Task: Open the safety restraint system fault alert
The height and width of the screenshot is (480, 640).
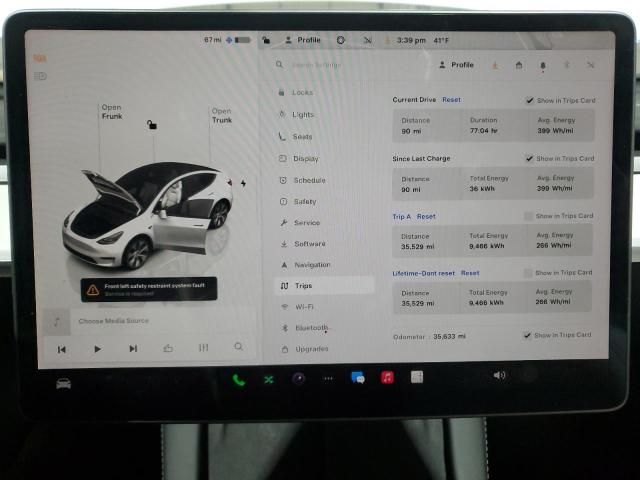Action: 149,289
